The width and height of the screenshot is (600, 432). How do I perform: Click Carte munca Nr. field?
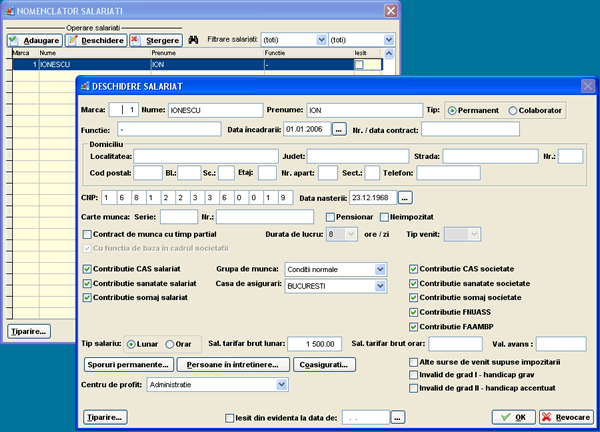point(265,217)
